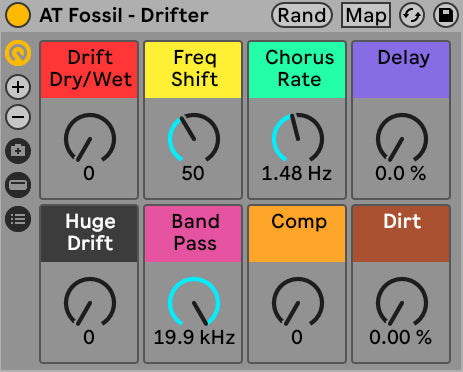Click the Dirt value 0.00 %

(x=401, y=337)
